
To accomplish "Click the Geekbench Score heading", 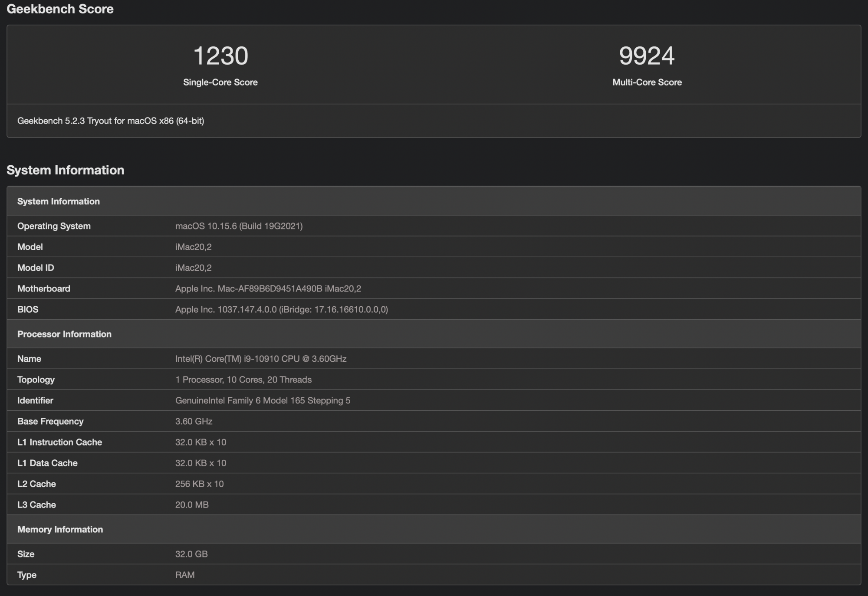I will [60, 9].
